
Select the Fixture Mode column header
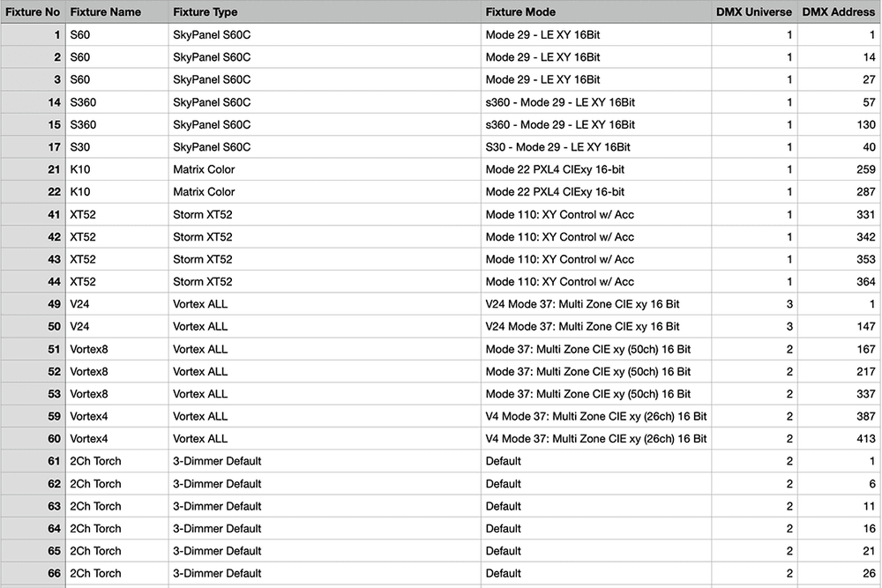tap(596, 12)
